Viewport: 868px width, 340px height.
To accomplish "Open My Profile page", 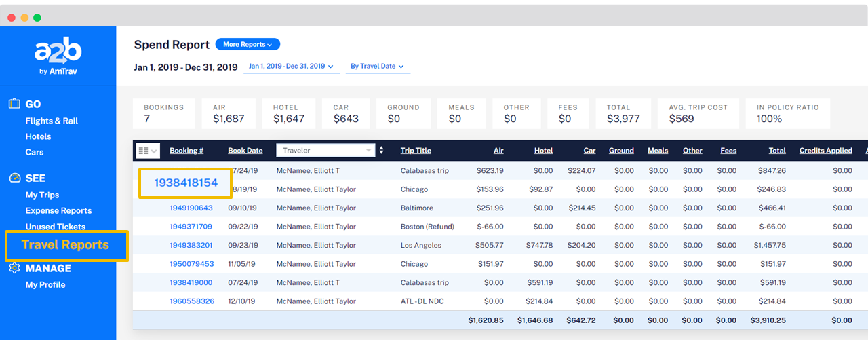I will pos(45,285).
